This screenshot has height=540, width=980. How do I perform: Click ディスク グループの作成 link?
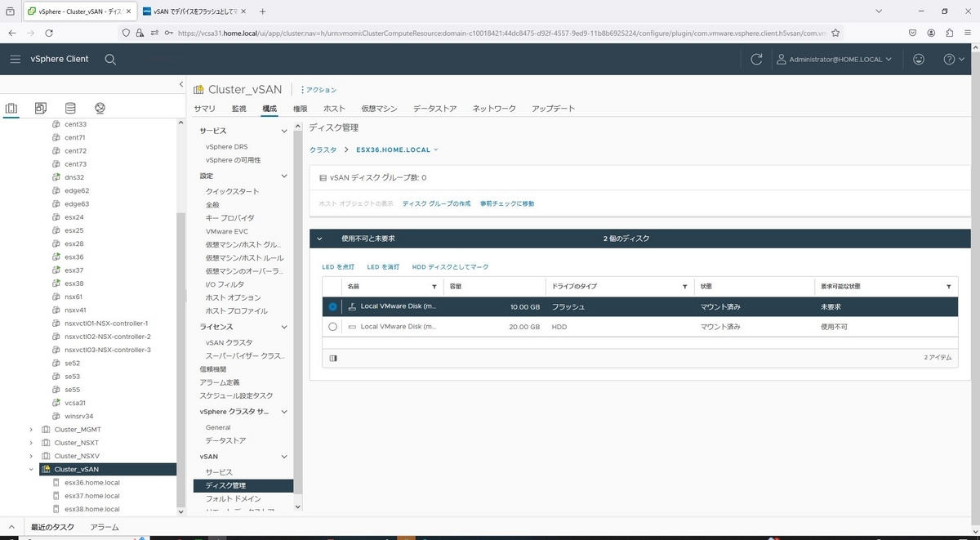(436, 203)
